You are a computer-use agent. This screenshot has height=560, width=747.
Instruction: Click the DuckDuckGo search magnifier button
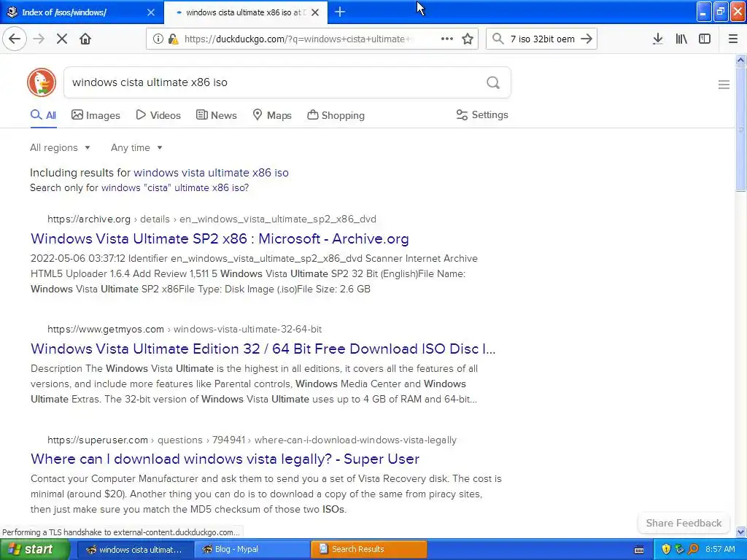(493, 82)
